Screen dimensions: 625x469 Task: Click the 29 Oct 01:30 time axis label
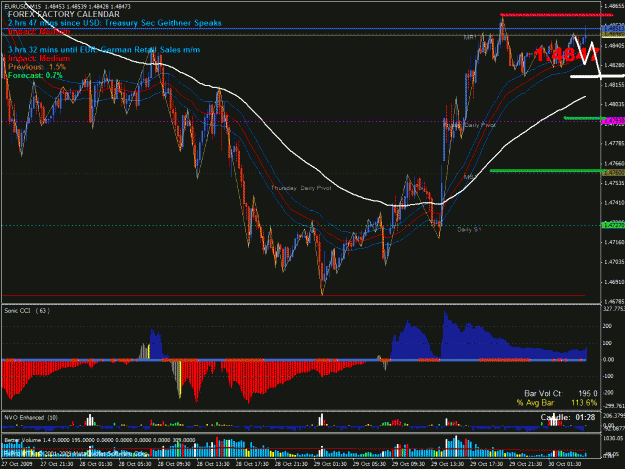point(330,464)
